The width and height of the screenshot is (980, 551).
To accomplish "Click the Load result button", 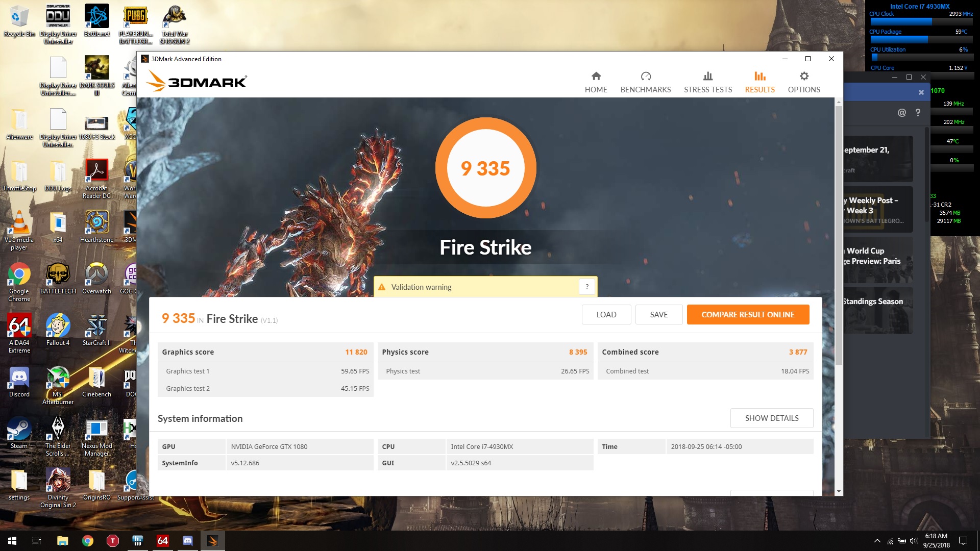I will coord(606,314).
